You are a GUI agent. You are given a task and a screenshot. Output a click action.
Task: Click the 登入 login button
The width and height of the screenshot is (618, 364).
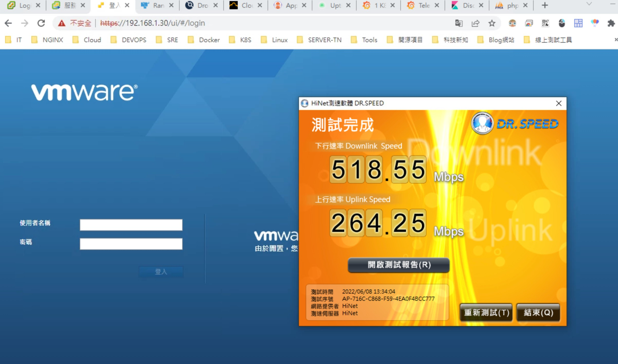pyautogui.click(x=161, y=272)
